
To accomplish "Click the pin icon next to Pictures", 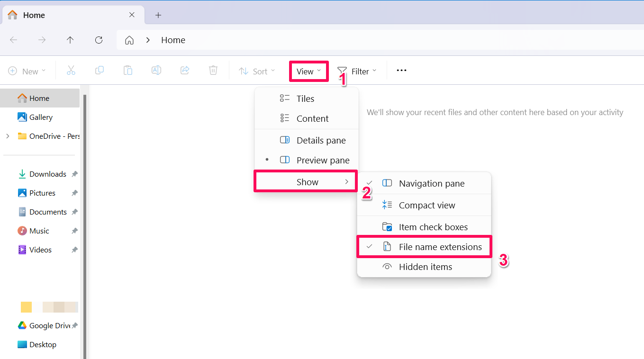I will pos(74,193).
